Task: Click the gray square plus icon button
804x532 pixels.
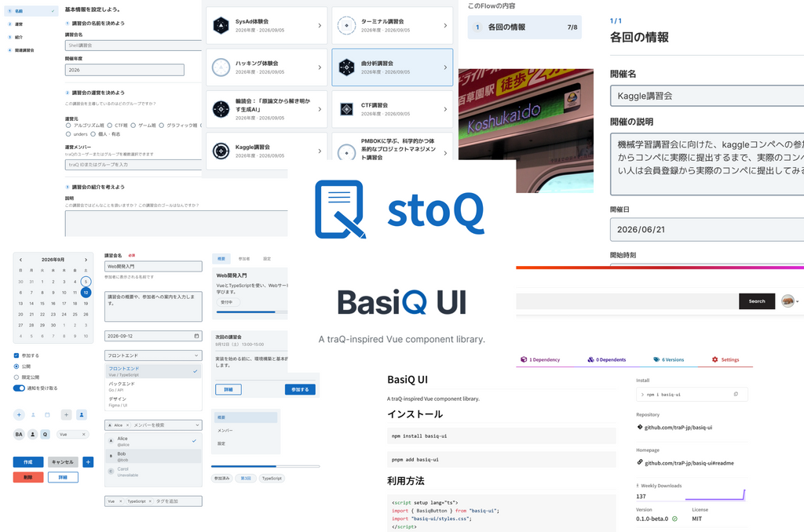Action: (x=67, y=414)
